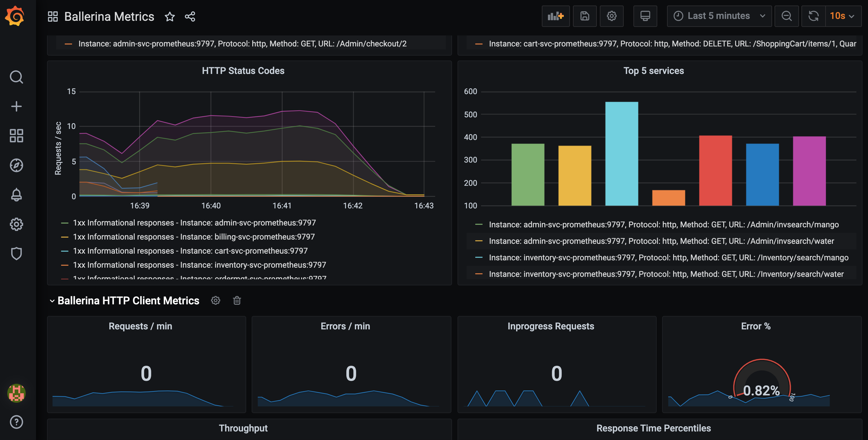Open the sidebar Search icon
This screenshot has width=868, height=440.
pyautogui.click(x=16, y=77)
